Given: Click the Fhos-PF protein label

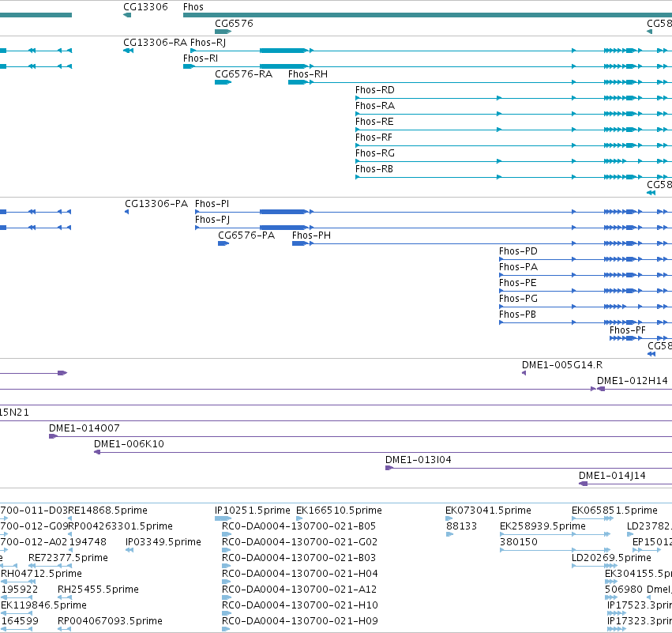Looking at the screenshot, I should point(628,330).
